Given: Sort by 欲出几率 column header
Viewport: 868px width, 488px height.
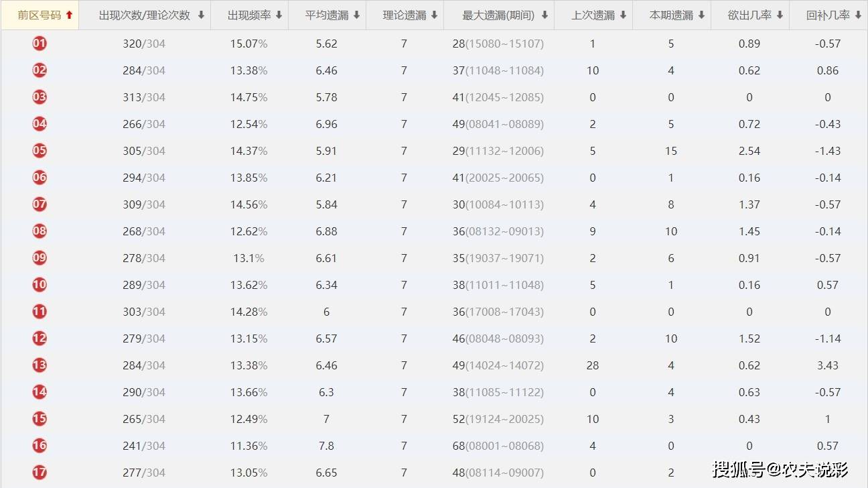Looking at the screenshot, I should pos(749,15).
